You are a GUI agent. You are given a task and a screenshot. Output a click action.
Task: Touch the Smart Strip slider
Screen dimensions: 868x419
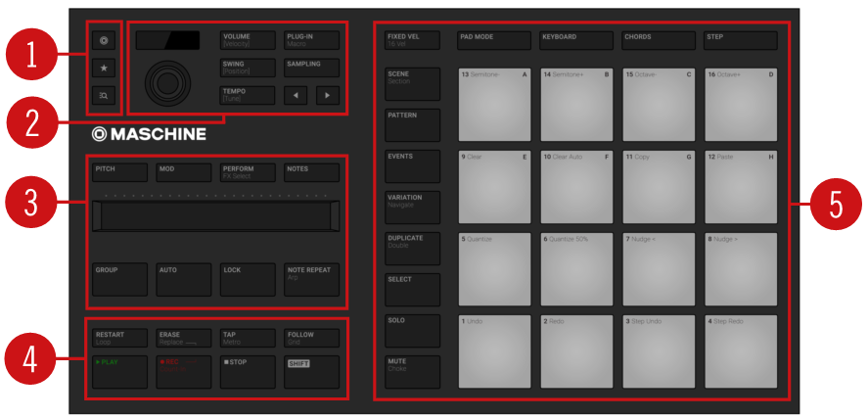(x=216, y=216)
